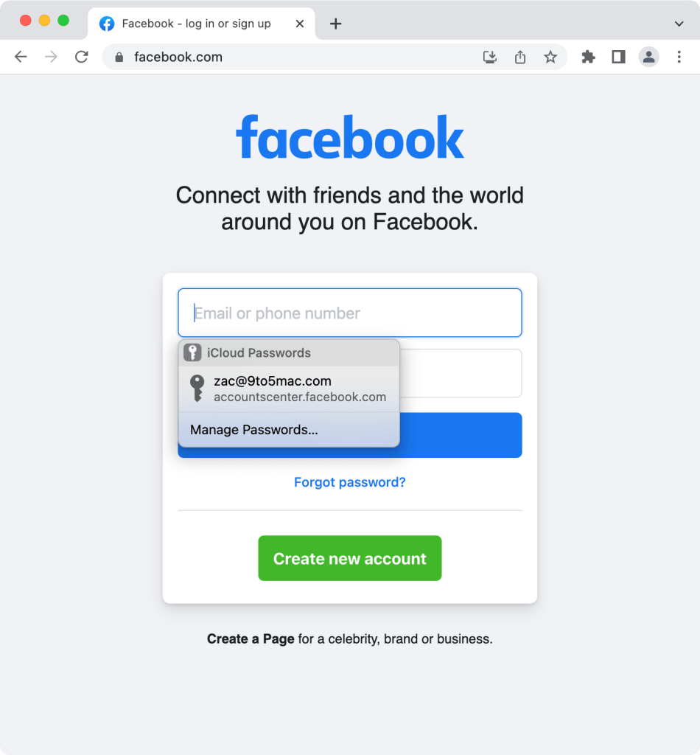Click the forward navigation arrow
This screenshot has width=700, height=755.
click(51, 57)
